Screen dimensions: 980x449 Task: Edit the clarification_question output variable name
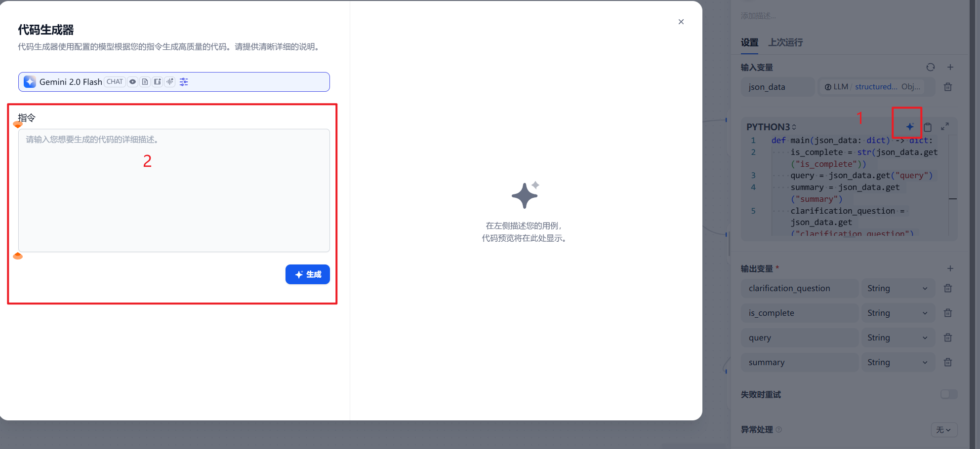(800, 288)
